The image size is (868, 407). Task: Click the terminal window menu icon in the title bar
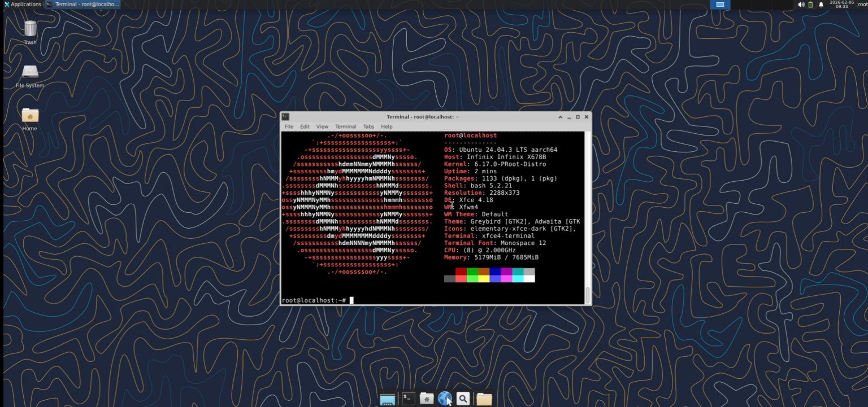[286, 117]
